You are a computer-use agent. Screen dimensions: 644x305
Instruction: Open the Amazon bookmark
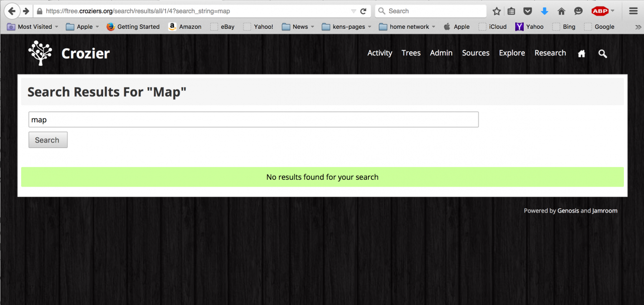(x=185, y=27)
